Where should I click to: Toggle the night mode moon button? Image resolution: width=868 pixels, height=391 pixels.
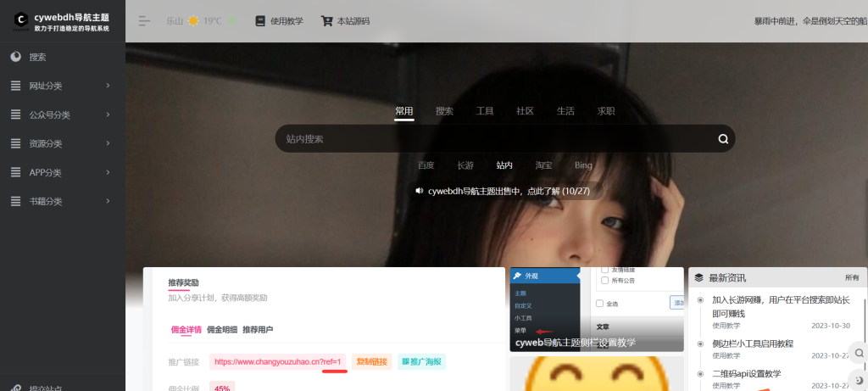[x=859, y=380]
